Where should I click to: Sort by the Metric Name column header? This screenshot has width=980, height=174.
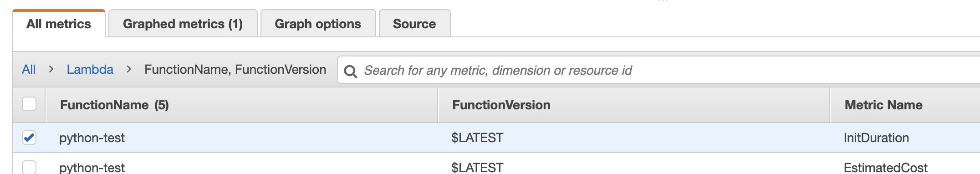[x=883, y=105]
